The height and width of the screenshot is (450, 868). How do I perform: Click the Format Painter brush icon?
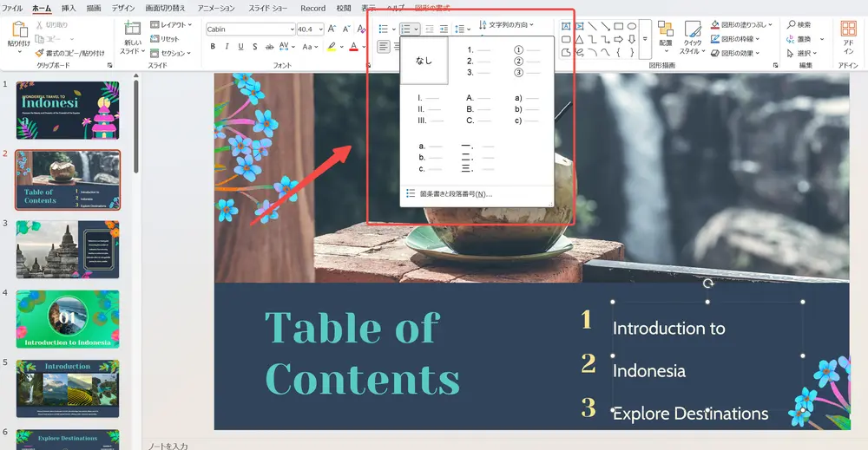[x=39, y=53]
